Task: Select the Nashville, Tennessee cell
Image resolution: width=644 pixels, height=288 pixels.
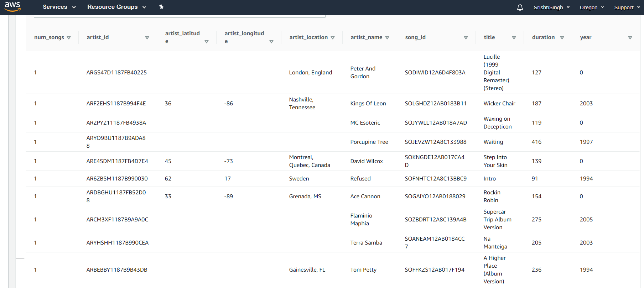Action: tap(302, 104)
